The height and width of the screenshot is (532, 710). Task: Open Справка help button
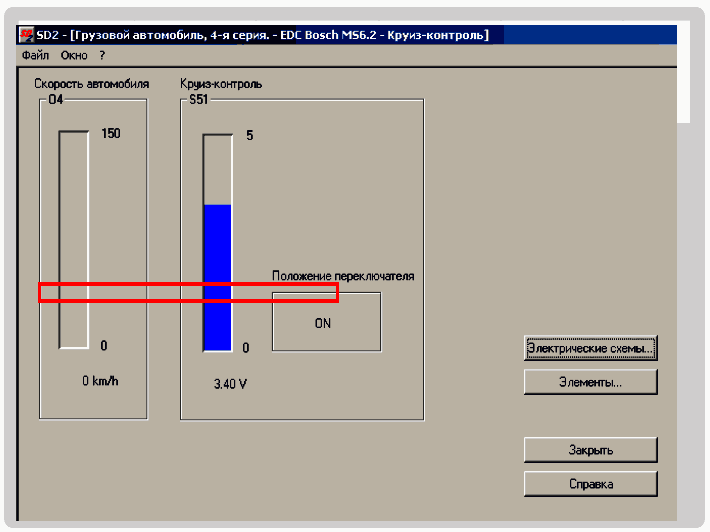(590, 484)
